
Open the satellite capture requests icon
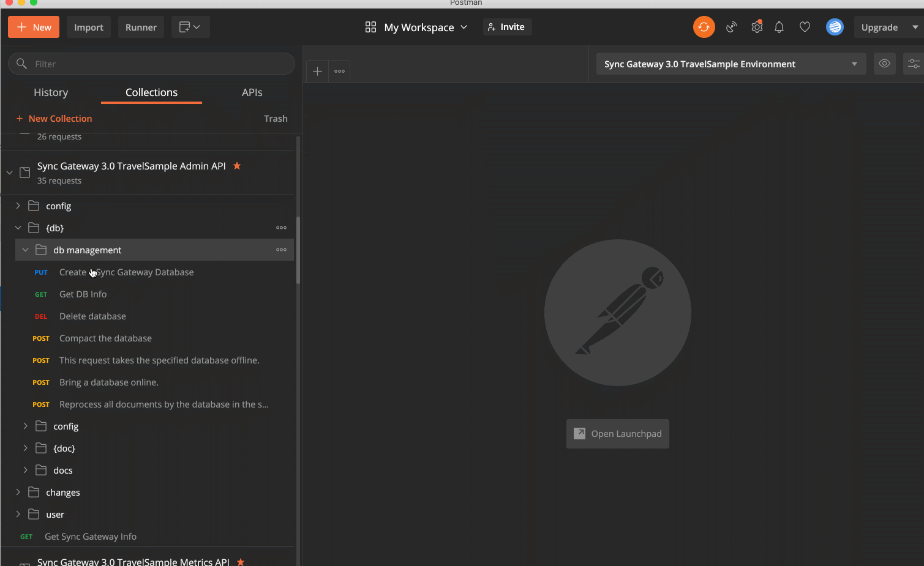click(731, 27)
